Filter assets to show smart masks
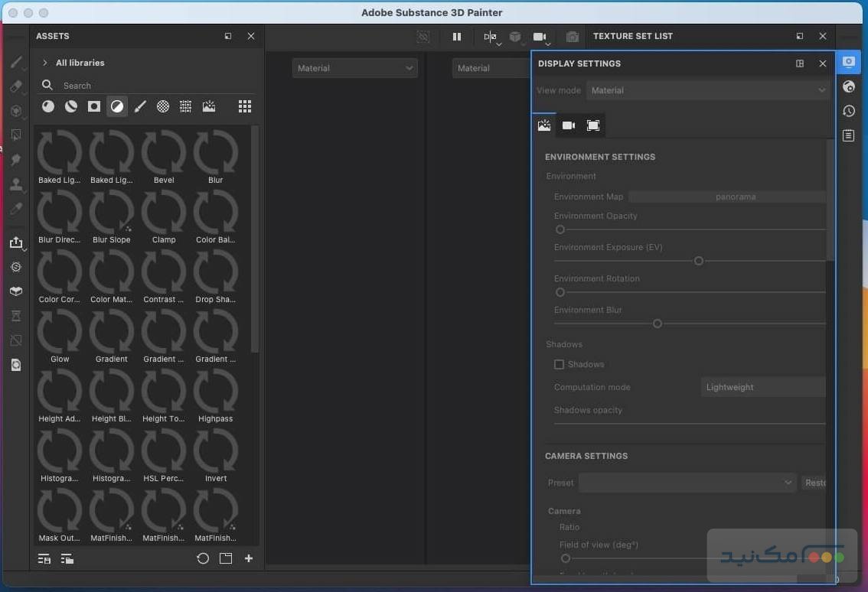This screenshot has width=868, height=592. pos(93,106)
